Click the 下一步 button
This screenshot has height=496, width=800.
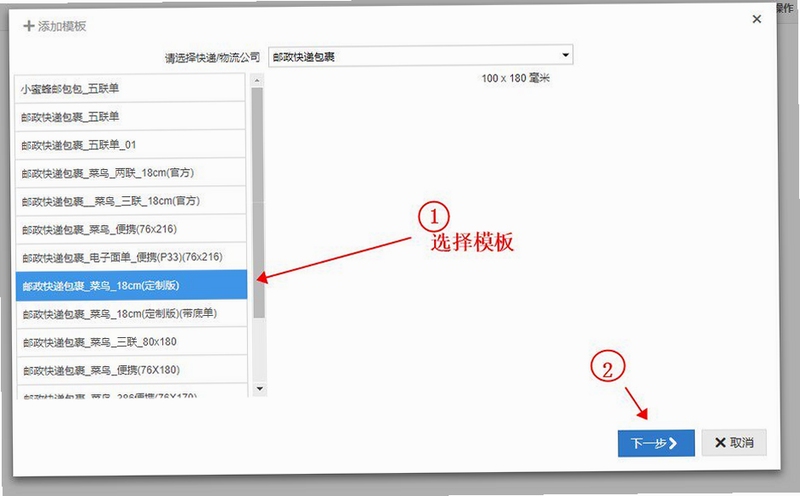[656, 443]
